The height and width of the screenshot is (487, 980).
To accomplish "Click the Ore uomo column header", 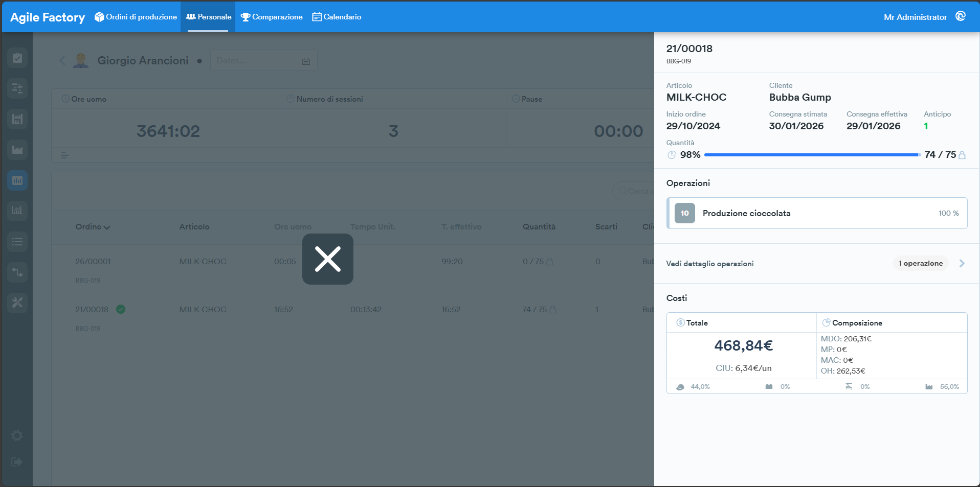I will (x=293, y=226).
